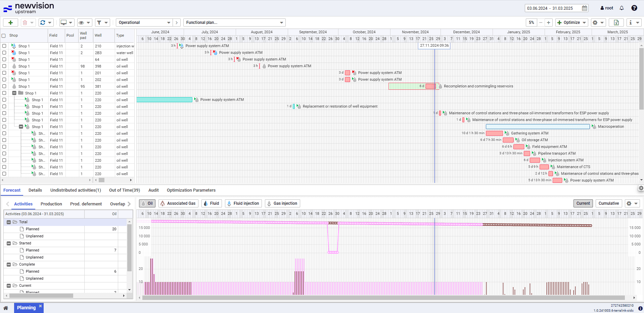Open the Functional plan dropdown
This screenshot has height=313, width=644.
(234, 23)
